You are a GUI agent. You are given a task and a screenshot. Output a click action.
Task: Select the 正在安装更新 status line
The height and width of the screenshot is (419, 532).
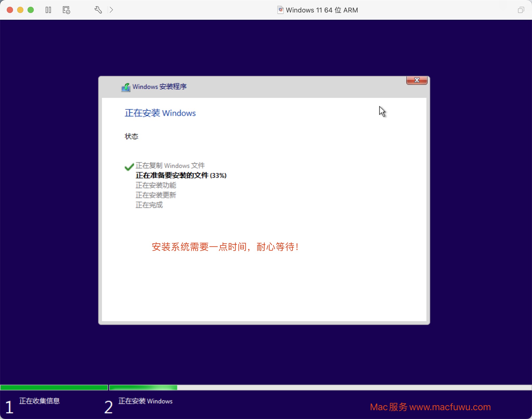tap(156, 195)
